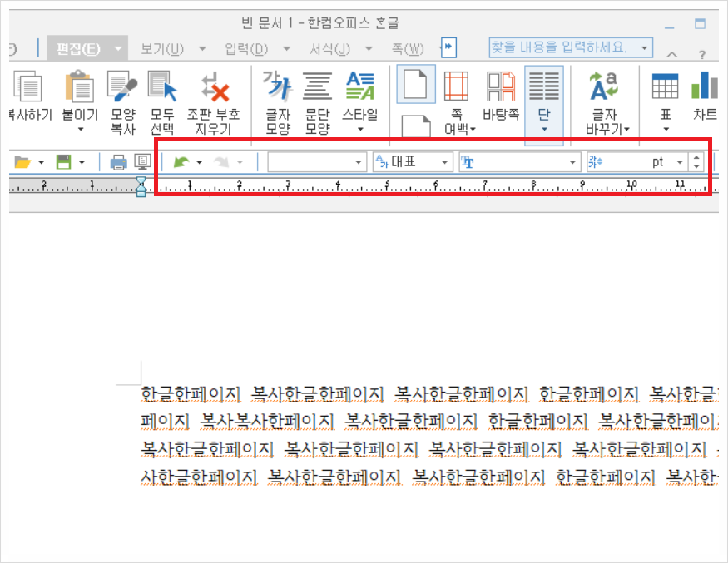
Task: Open the pt font size dropdown
Action: tap(679, 162)
